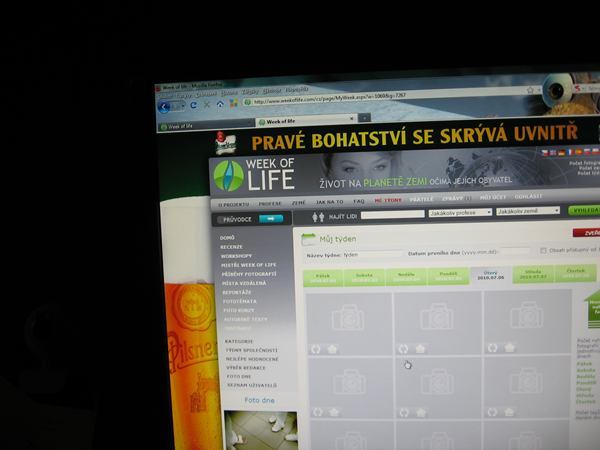Rotate icon in second row, middle photo slot
The image size is (600, 450).
[404, 412]
